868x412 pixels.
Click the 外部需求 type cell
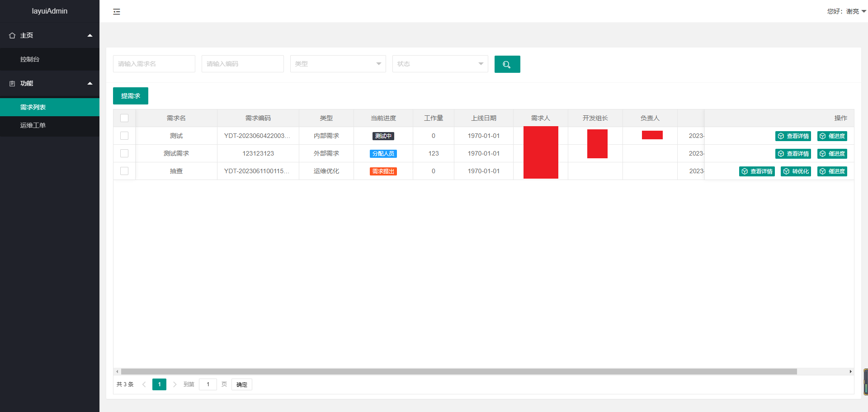pyautogui.click(x=326, y=153)
